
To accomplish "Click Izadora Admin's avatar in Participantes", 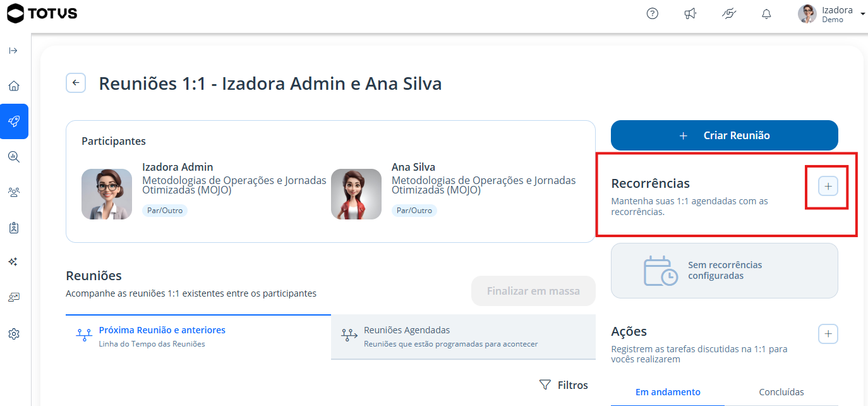I will click(x=107, y=194).
